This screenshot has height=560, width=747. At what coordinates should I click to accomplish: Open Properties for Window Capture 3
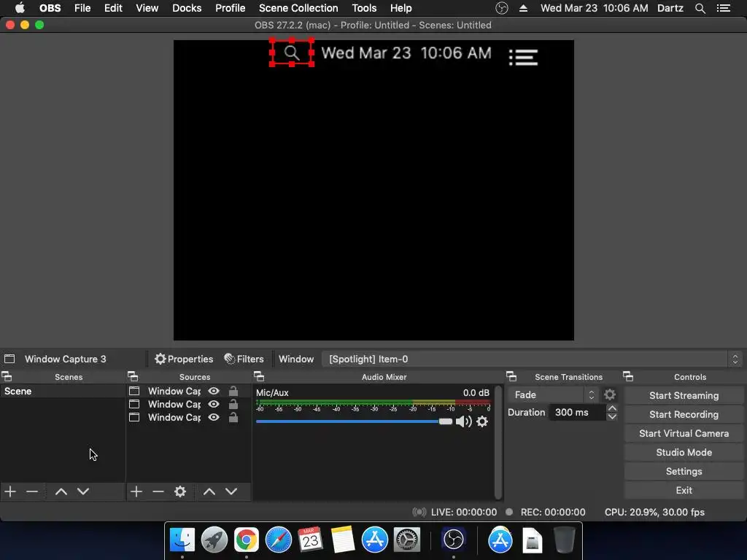184,359
